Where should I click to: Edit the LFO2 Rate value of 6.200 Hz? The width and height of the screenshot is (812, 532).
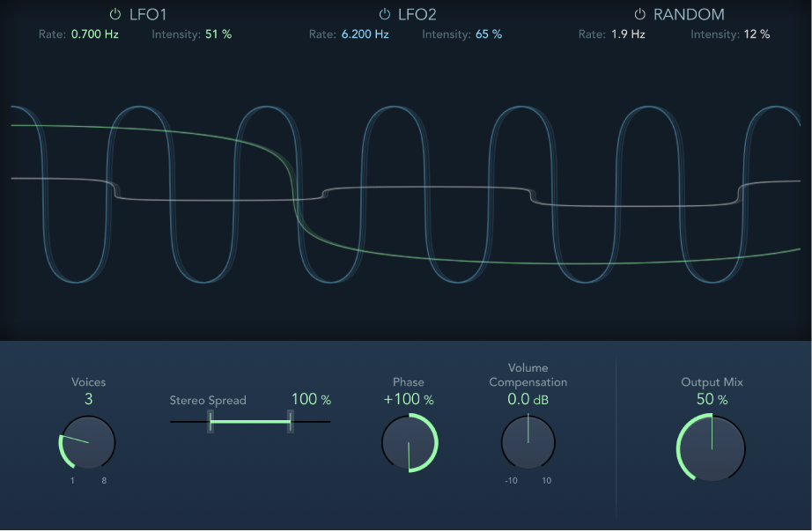(x=365, y=35)
